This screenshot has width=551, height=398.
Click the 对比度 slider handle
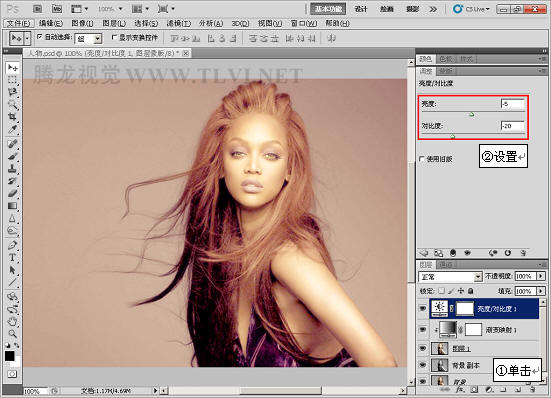click(453, 136)
